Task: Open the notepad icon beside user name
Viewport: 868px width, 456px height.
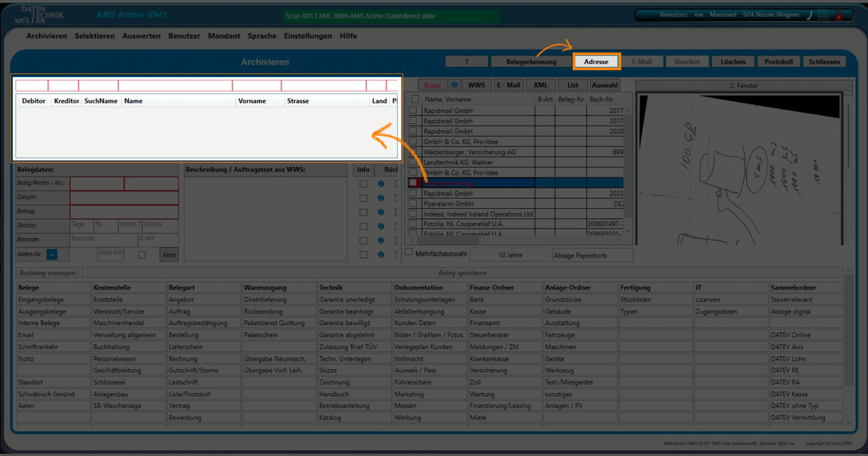Action: pos(823,15)
